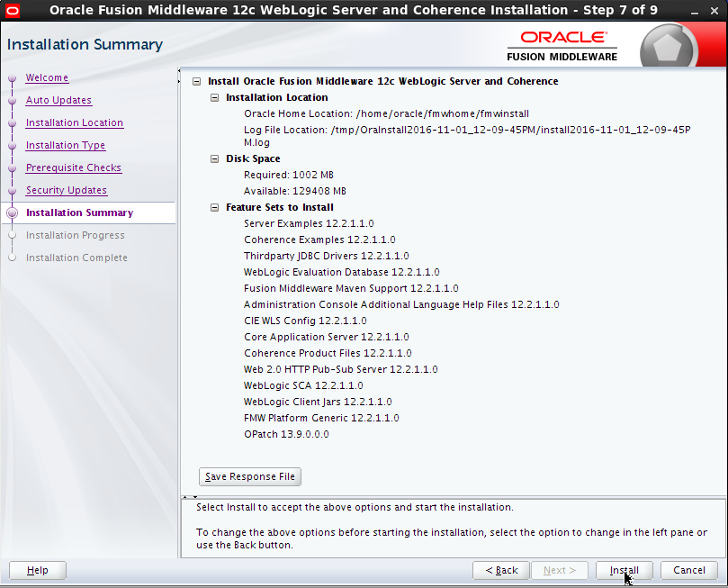The width and height of the screenshot is (728, 588).
Task: Select Administration Console Additional Language Help Files
Action: 401,304
